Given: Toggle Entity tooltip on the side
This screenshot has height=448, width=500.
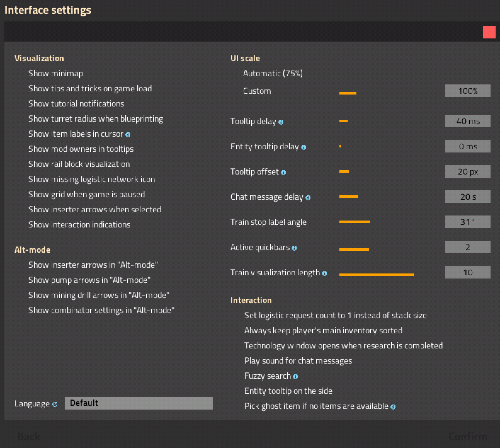Looking at the screenshot, I should pos(288,391).
